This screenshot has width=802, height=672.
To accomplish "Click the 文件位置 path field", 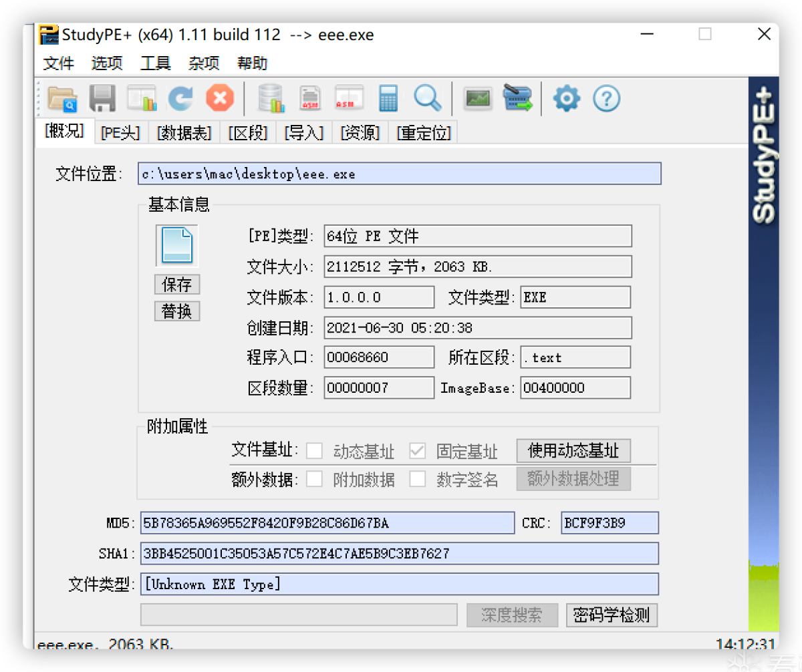I will (x=400, y=174).
